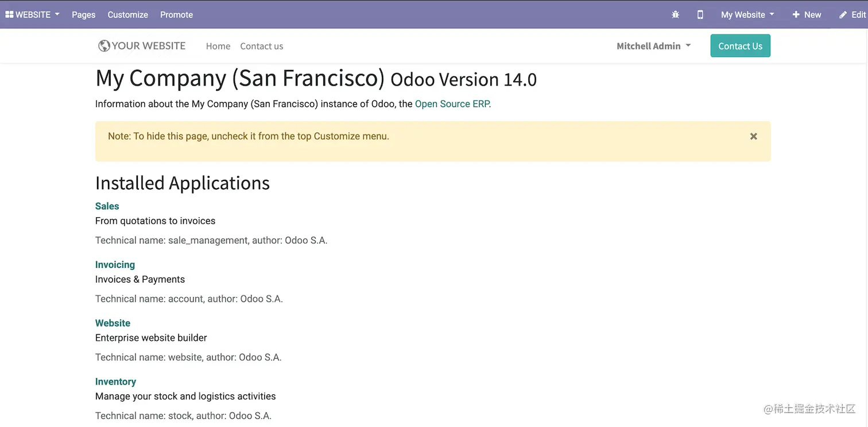Screen dimensions: 868x427
Task: Follow the Open Source ERP link
Action: (452, 104)
